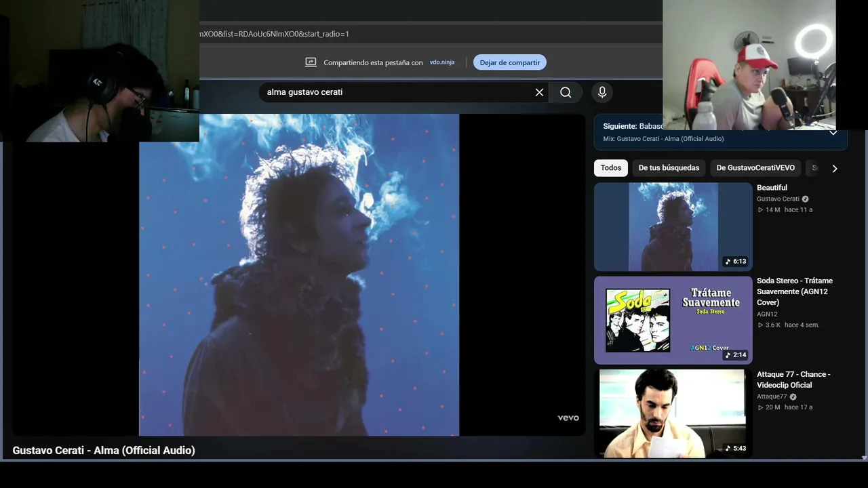Click the 5:43 duration badge
This screenshot has width=868, height=488.
point(735,448)
